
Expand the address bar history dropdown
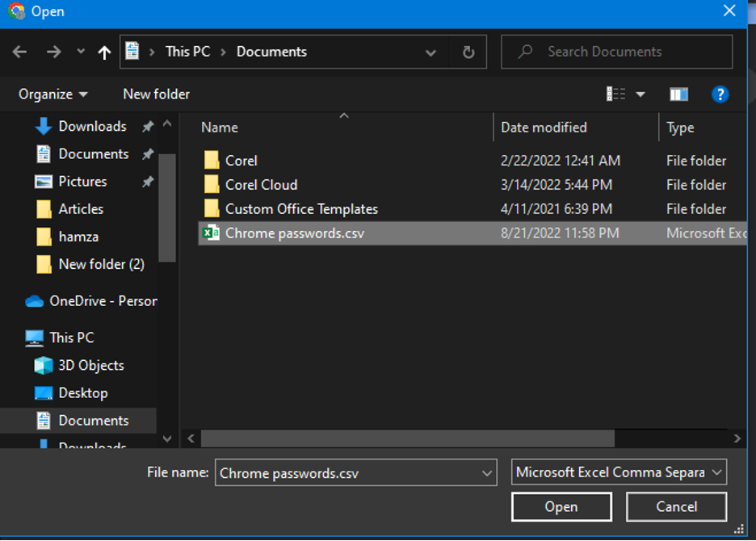pos(430,52)
